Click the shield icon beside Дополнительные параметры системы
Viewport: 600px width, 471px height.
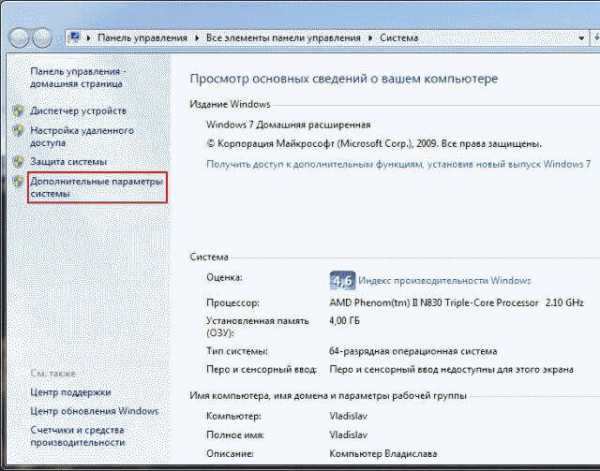click(x=18, y=182)
